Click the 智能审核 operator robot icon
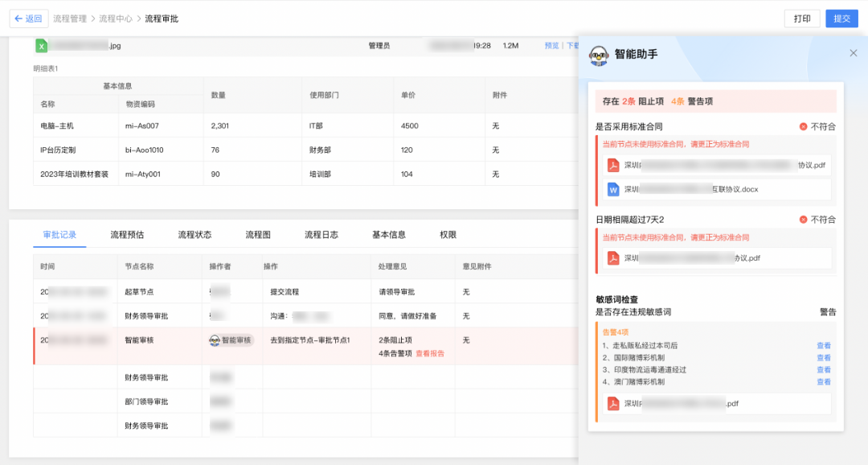This screenshot has height=465, width=868. coord(215,340)
